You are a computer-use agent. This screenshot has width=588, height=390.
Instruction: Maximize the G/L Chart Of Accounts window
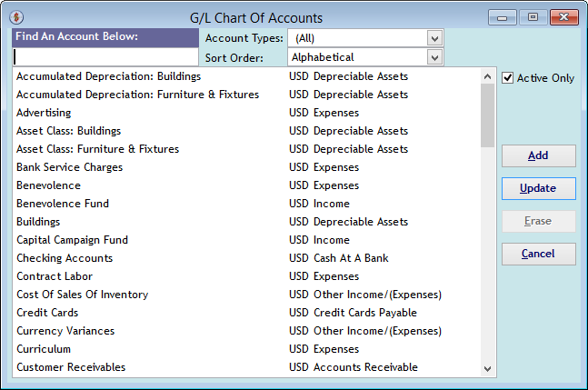pyautogui.click(x=533, y=17)
